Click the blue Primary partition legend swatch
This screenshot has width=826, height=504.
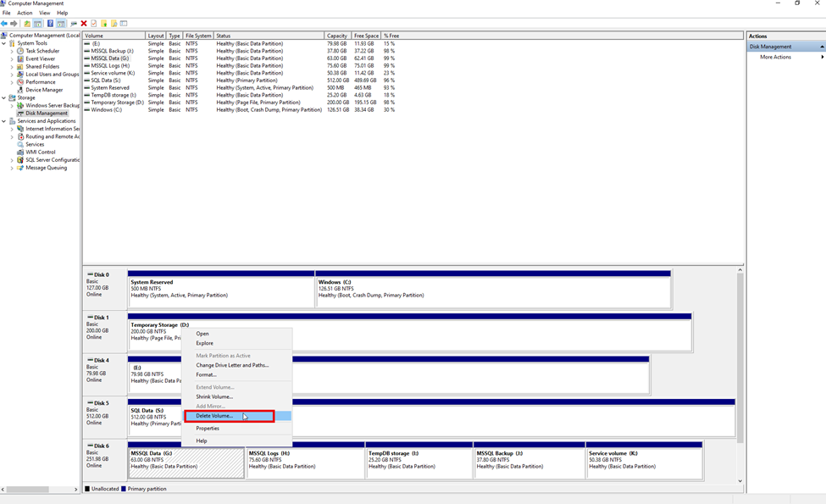(124, 489)
